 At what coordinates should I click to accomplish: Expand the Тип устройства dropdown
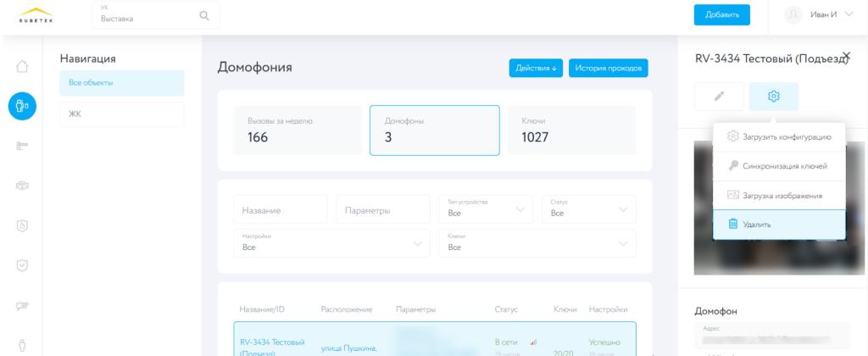pos(486,209)
